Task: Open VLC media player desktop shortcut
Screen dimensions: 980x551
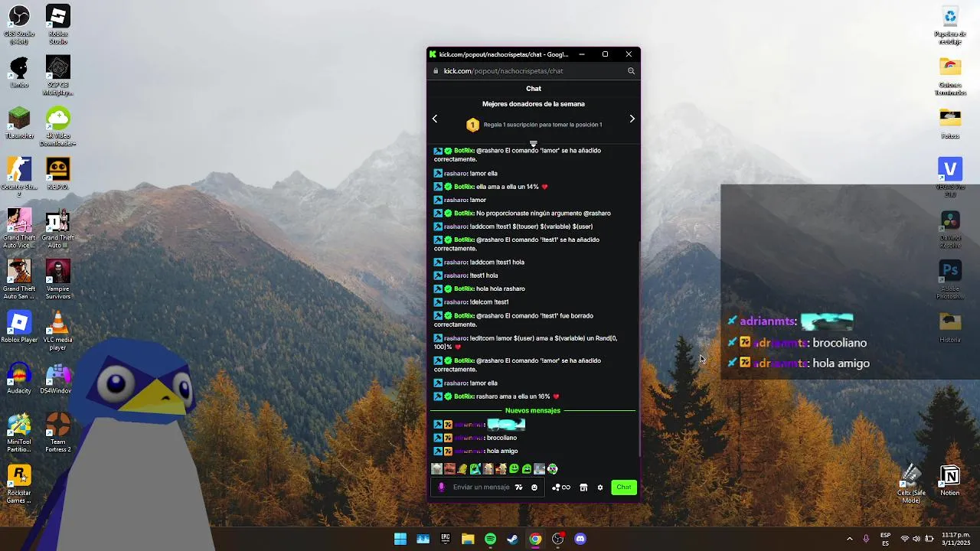Action: pos(58,331)
